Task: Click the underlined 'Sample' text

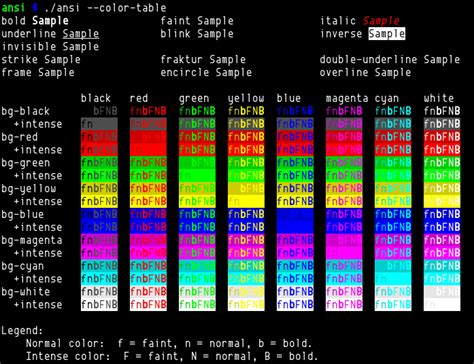Action: pos(81,34)
